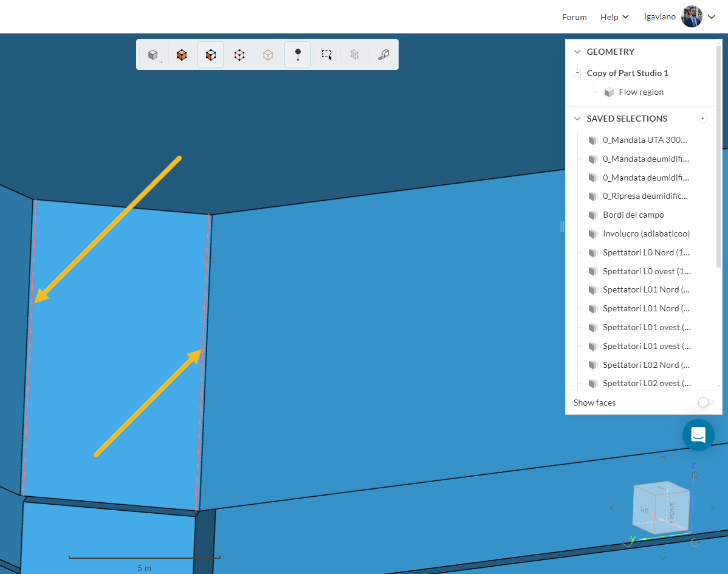This screenshot has height=574, width=728.
Task: Select Spettatori L0 Nord saved selection
Action: [x=647, y=252]
